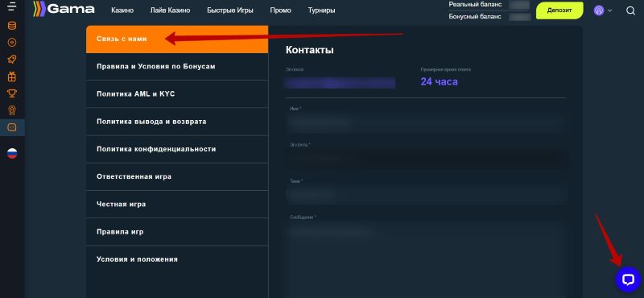Open the gift box sidebar icon
This screenshot has height=298, width=644.
click(12, 77)
